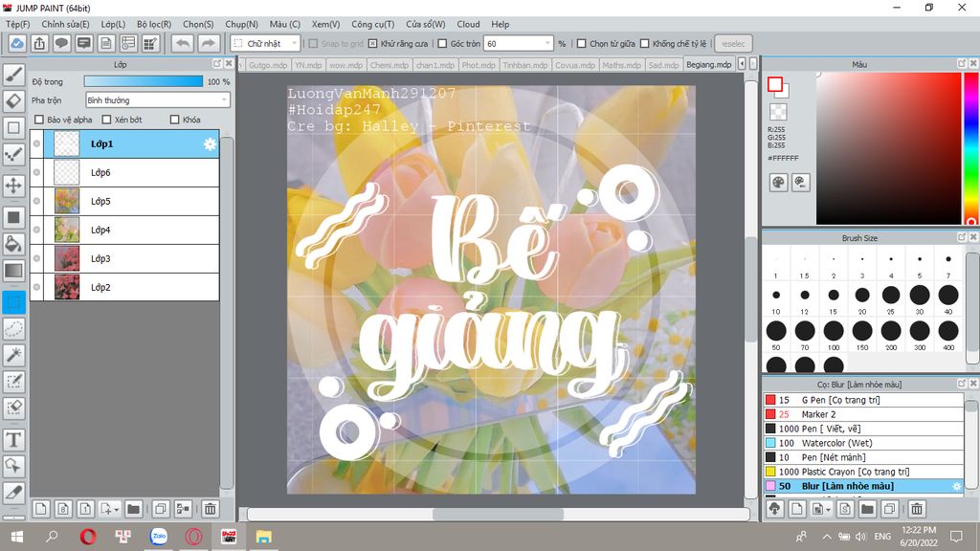Select the Eyedropper tool
980x551 pixels.
click(x=13, y=493)
